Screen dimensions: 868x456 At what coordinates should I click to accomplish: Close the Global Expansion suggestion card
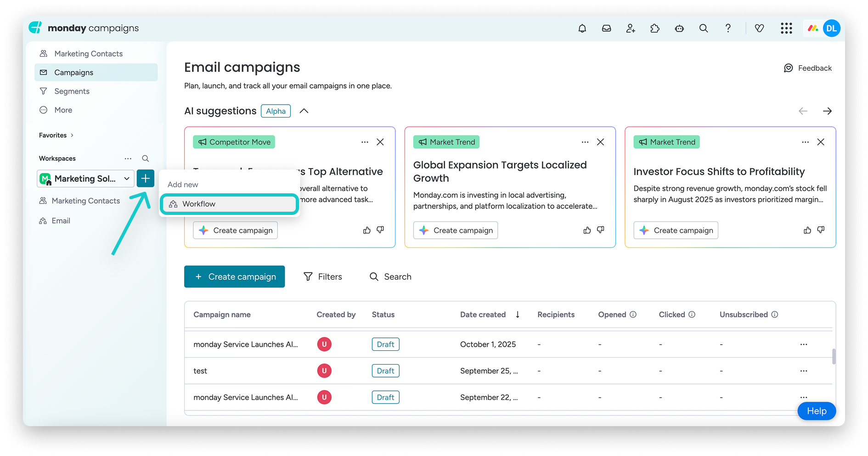pos(600,142)
